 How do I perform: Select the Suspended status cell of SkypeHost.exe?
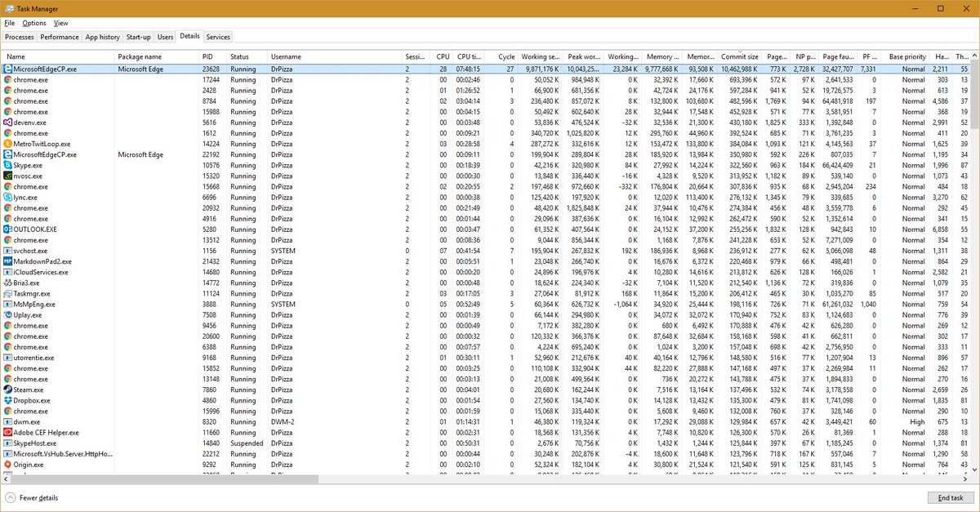pyautogui.click(x=246, y=443)
